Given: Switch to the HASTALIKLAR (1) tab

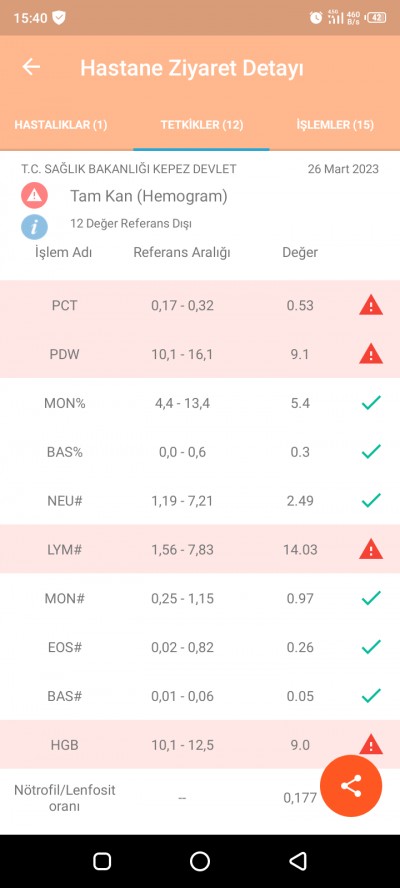Looking at the screenshot, I should (61, 125).
